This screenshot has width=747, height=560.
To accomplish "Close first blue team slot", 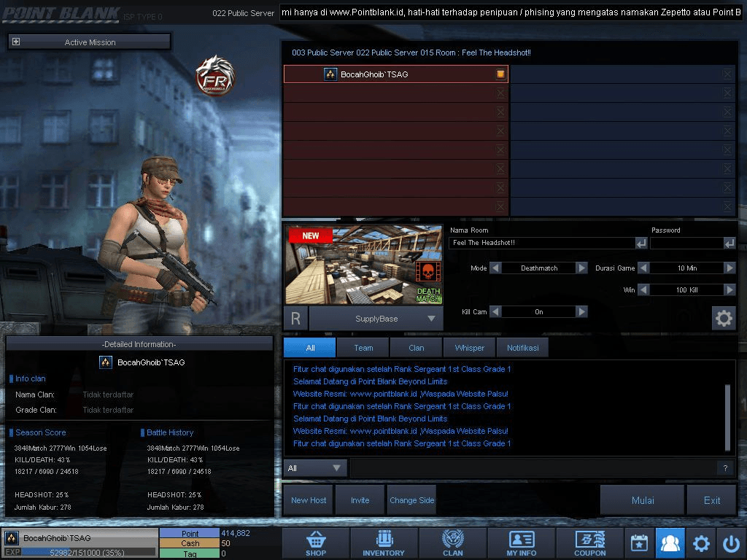I will point(727,74).
